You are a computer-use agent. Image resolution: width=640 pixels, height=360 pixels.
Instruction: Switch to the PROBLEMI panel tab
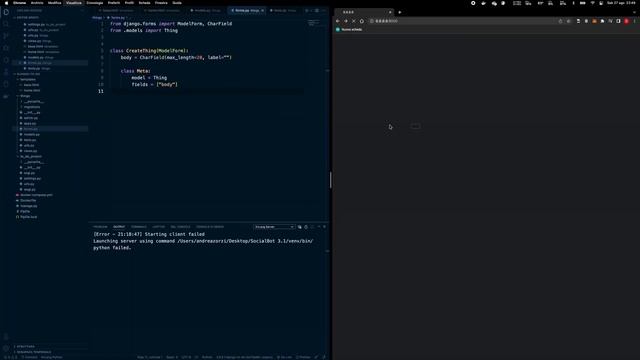point(100,227)
